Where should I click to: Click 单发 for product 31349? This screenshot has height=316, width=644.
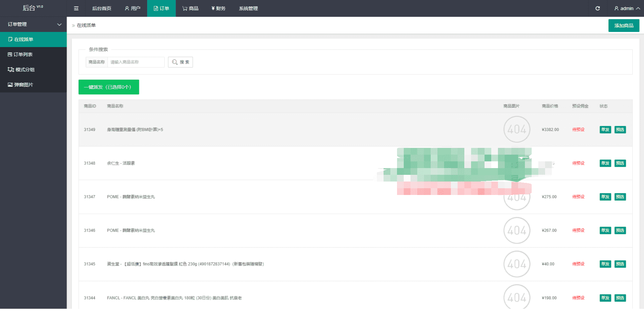(x=605, y=130)
